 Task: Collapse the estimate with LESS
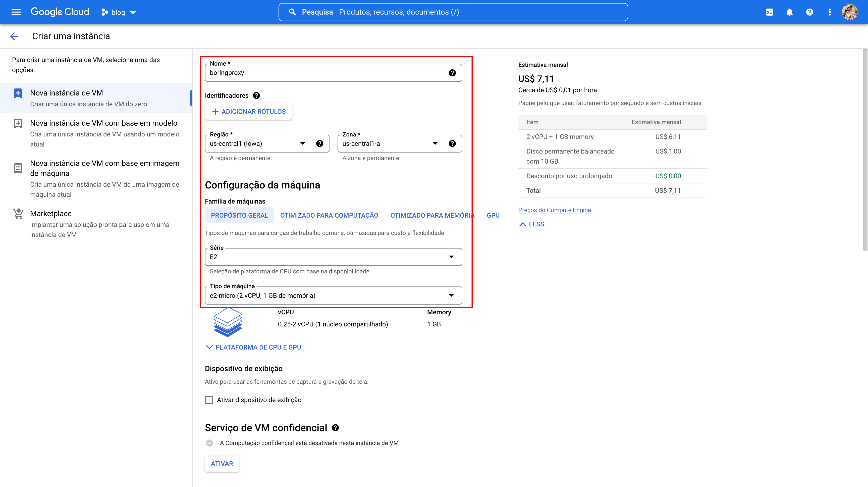tap(531, 224)
